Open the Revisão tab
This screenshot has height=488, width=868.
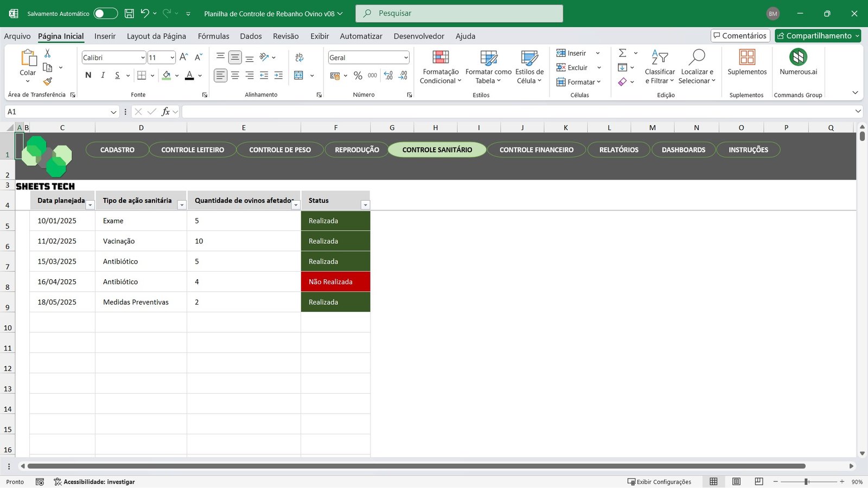(x=286, y=36)
